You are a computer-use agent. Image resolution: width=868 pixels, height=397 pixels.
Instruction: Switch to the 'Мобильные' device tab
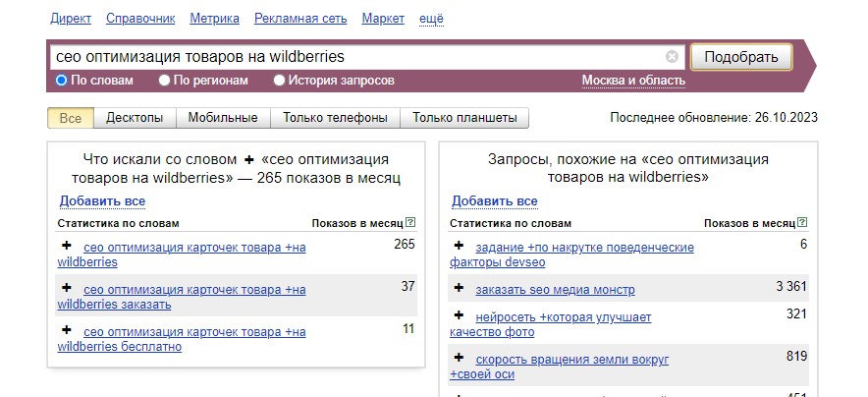click(223, 118)
